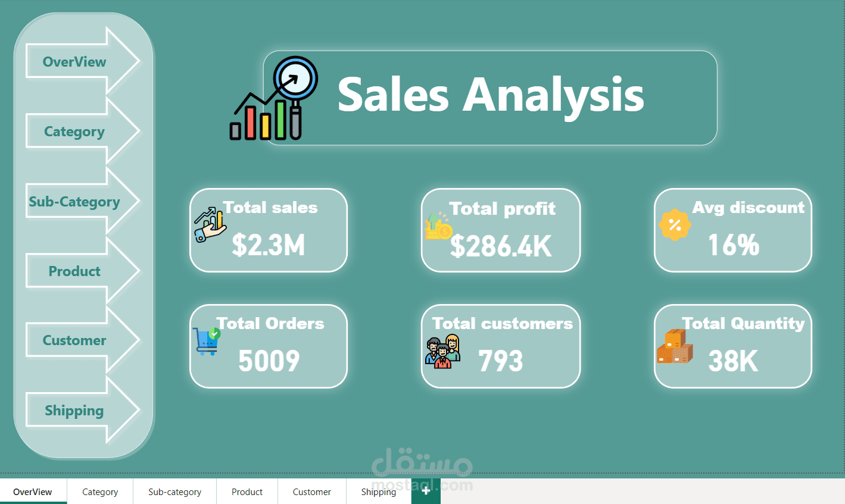The width and height of the screenshot is (845, 504).
Task: Go to Sub-Category via arrow button
Action: point(82,201)
